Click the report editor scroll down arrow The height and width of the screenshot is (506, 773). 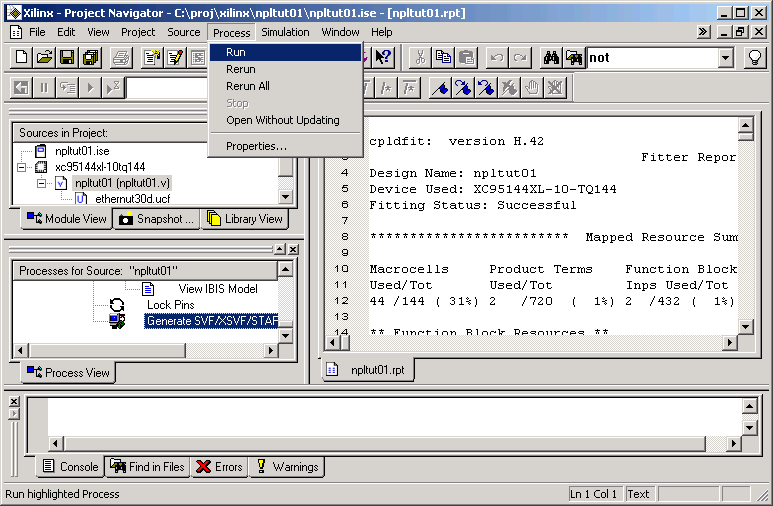tap(745, 326)
